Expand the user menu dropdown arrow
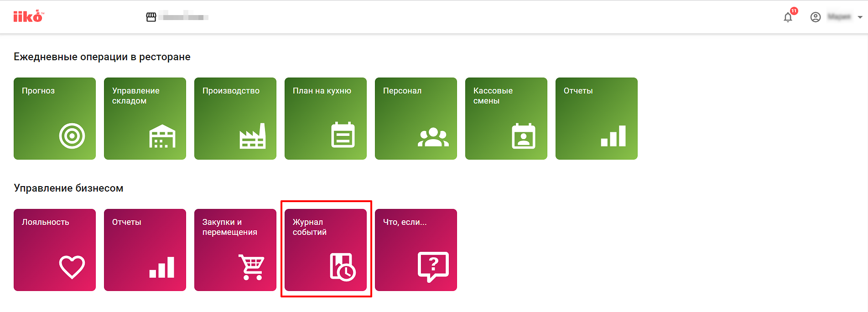This screenshot has width=868, height=312. click(x=860, y=17)
